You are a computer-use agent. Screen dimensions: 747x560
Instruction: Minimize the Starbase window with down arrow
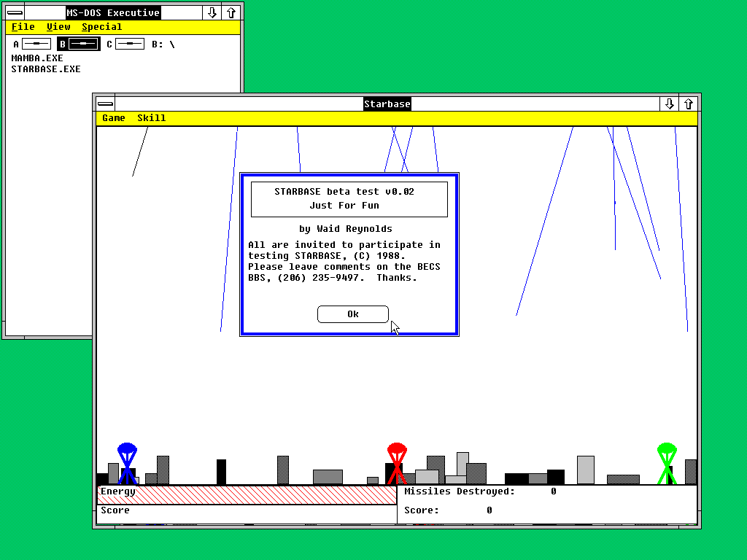(669, 104)
